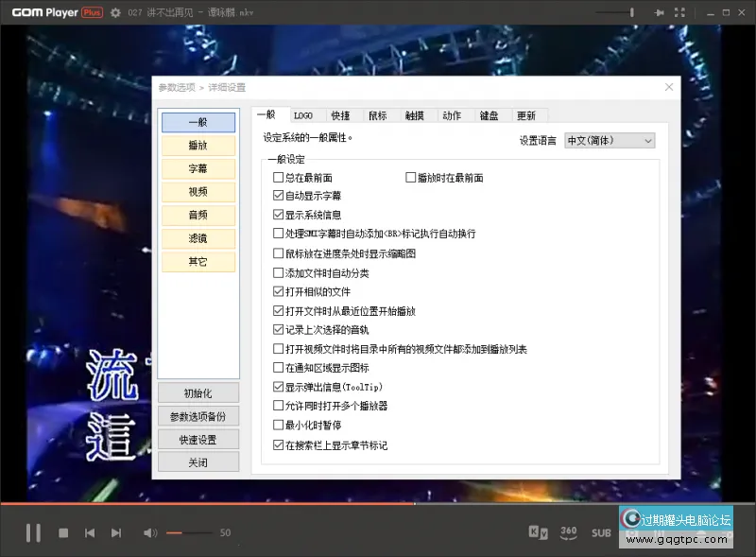
Task: Switch to the LOGO settings tab
Action: (304, 114)
